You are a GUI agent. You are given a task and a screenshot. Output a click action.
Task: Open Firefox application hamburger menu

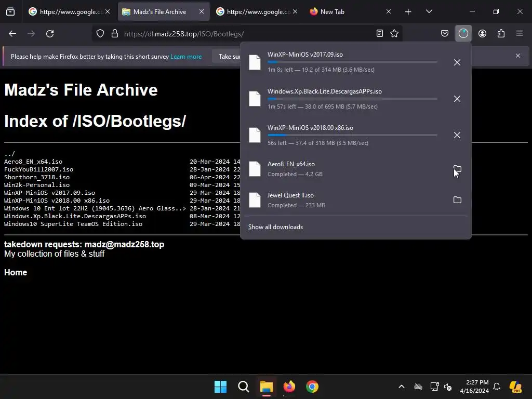click(x=520, y=33)
